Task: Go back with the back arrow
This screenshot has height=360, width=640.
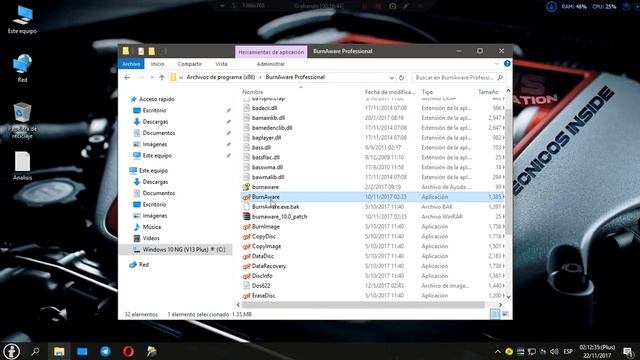Action: (x=127, y=77)
